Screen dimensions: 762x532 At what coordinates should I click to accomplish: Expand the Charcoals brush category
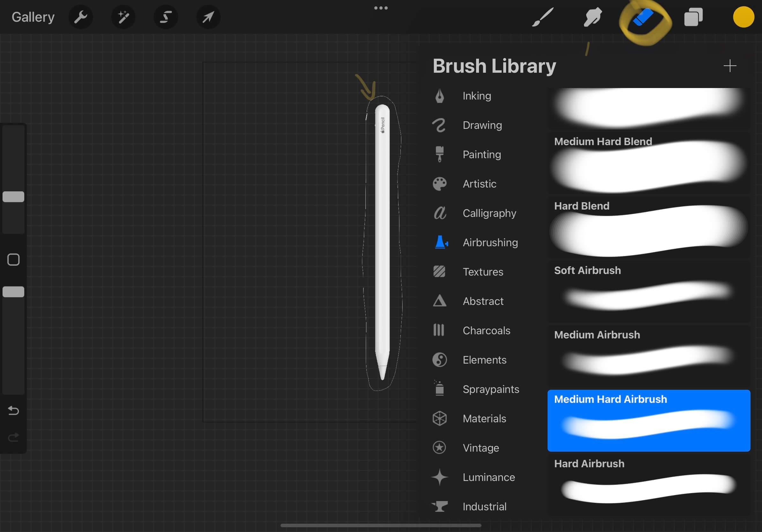486,330
